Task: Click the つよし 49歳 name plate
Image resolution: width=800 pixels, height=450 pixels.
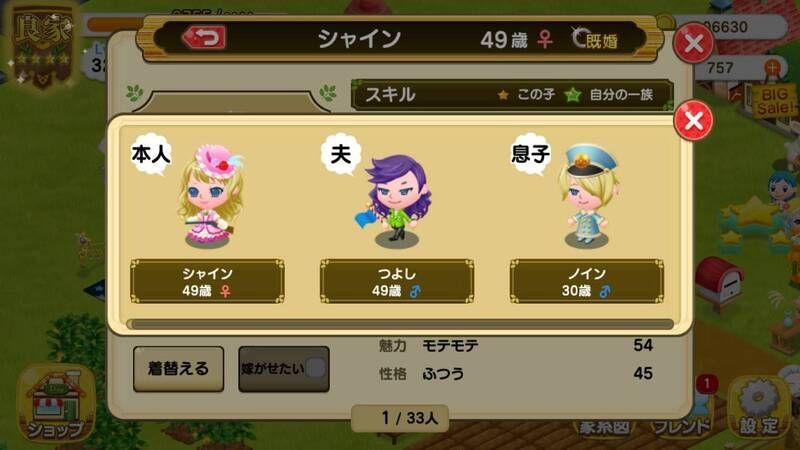Action: [397, 281]
